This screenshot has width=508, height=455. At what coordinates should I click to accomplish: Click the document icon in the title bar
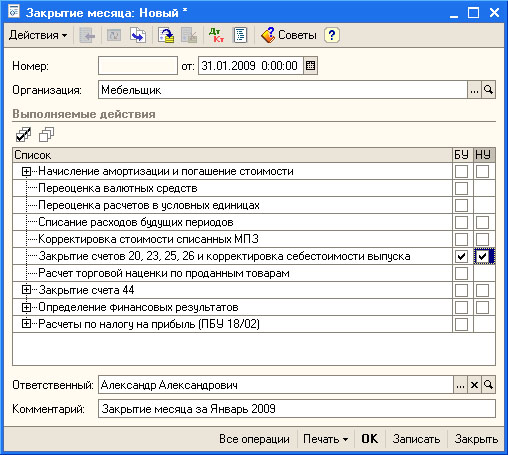click(13, 12)
